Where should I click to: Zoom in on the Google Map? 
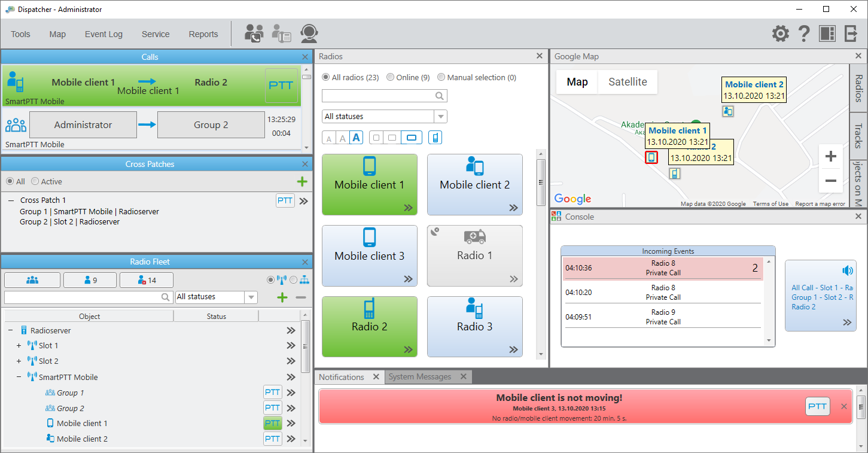coord(831,157)
